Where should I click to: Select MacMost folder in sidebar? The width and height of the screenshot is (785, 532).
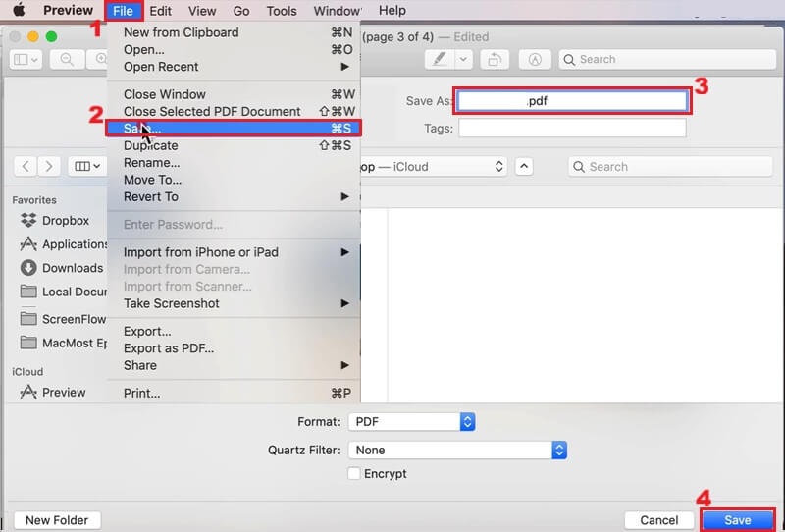pos(63,344)
